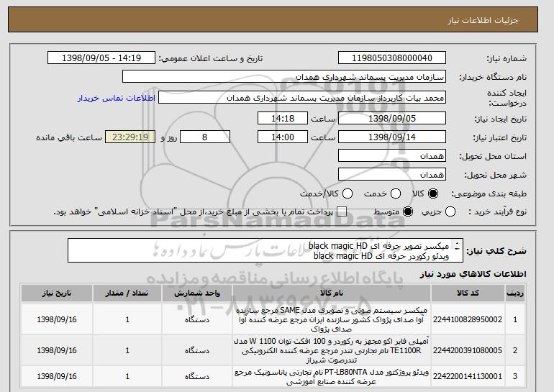Click the remaining time countdown 23:29:19
554x392 pixels.
(x=130, y=137)
